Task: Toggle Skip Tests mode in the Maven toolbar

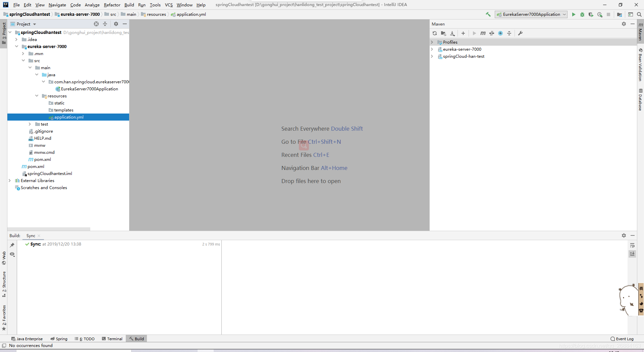Action: tap(492, 33)
